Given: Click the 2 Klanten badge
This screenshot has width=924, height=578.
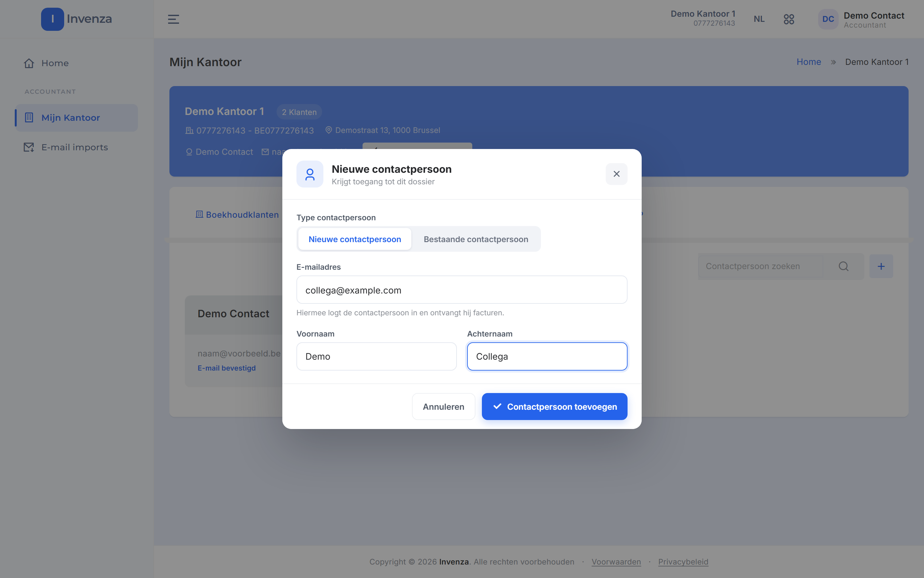Looking at the screenshot, I should (x=299, y=112).
